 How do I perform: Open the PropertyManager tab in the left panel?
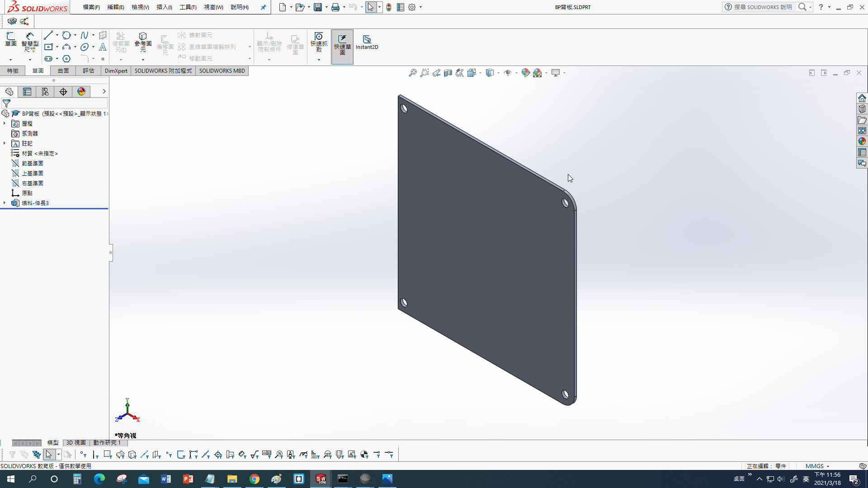pyautogui.click(x=27, y=92)
